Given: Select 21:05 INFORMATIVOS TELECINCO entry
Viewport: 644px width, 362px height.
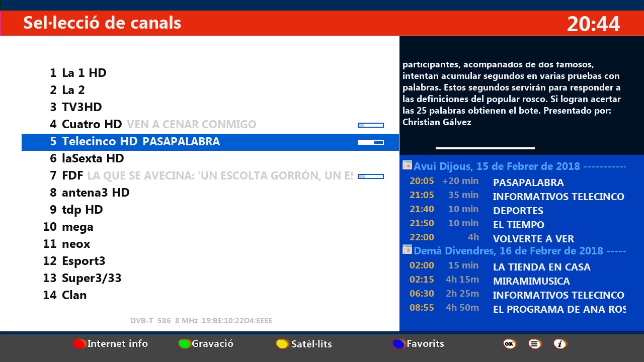Looking at the screenshot, I should pos(514,196).
